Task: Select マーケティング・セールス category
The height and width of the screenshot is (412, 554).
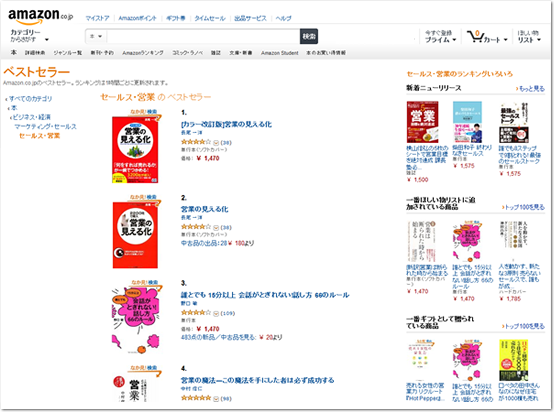Action: tap(45, 126)
